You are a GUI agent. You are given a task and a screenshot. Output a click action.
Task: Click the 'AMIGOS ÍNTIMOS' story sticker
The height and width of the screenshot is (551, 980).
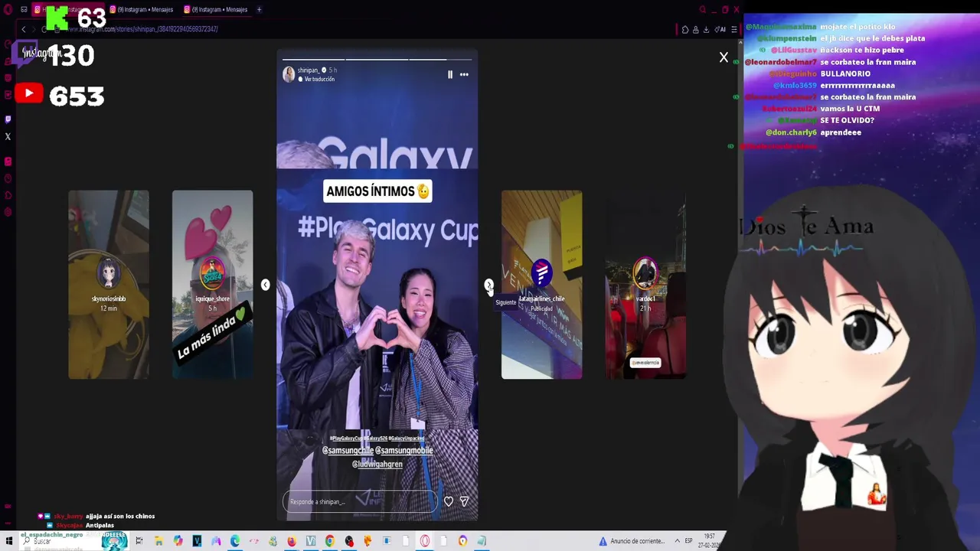[377, 191]
